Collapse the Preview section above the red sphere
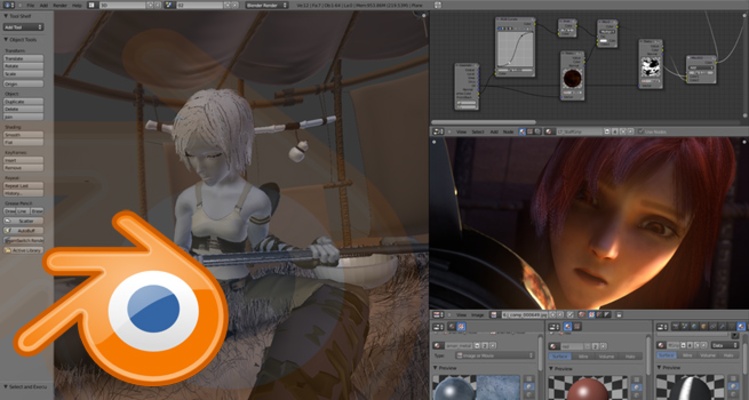Viewport: 749px width, 400px height. 562,368
